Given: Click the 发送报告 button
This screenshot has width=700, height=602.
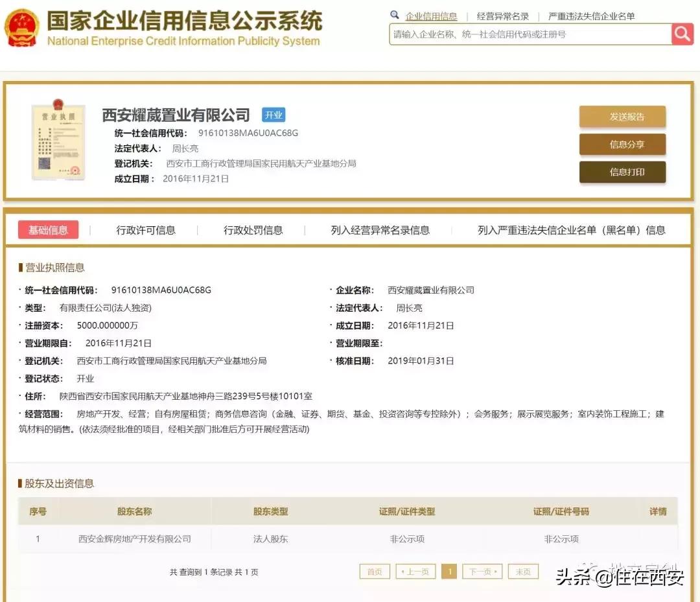Looking at the screenshot, I should pos(622,117).
